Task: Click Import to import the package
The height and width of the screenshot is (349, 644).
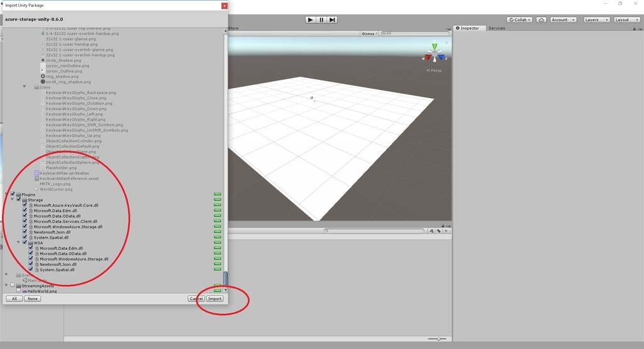Action: click(215, 299)
